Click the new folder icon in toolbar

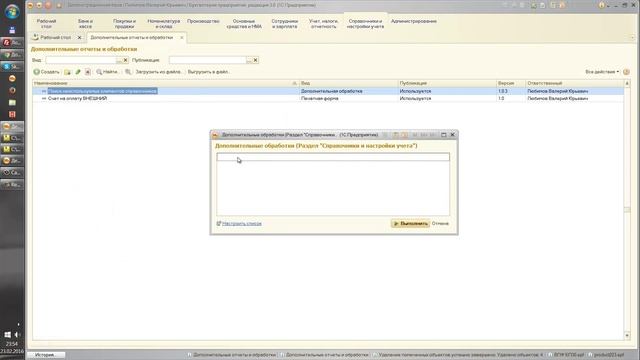(67, 72)
